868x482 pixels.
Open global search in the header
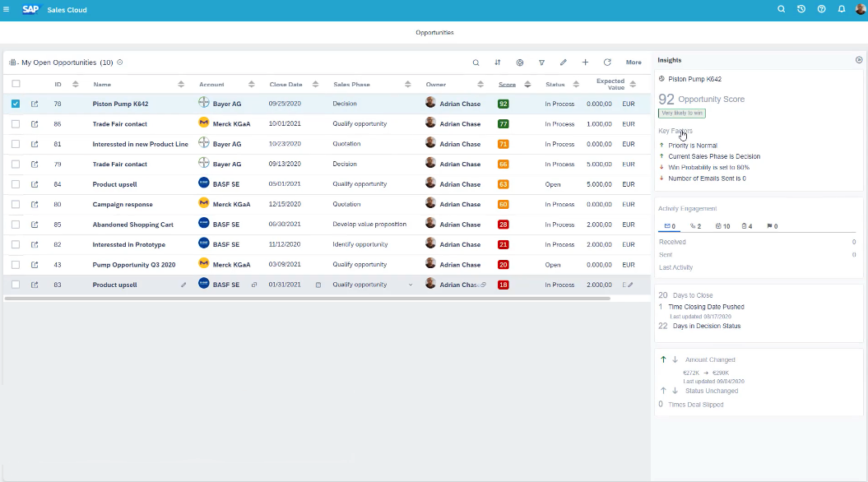(781, 9)
